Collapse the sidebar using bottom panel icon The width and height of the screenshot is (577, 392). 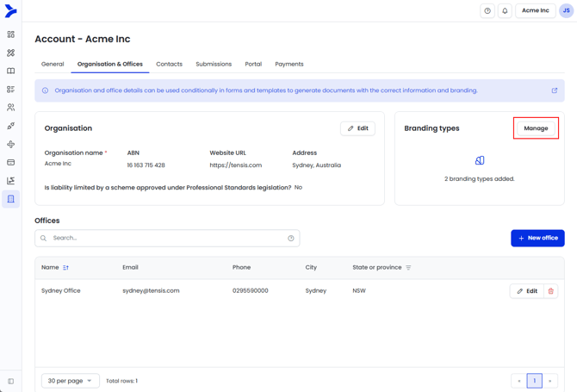pos(10,381)
